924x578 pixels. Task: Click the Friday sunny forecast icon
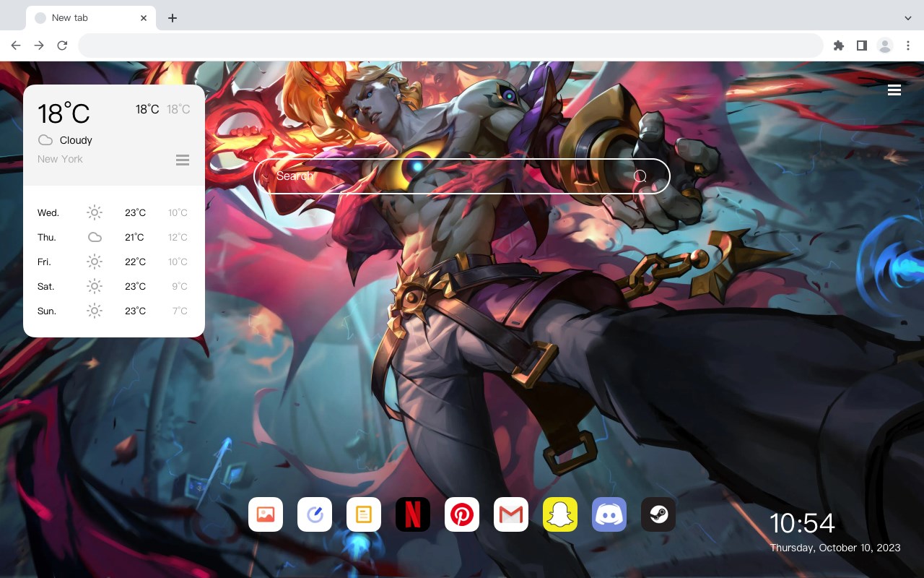(x=95, y=262)
